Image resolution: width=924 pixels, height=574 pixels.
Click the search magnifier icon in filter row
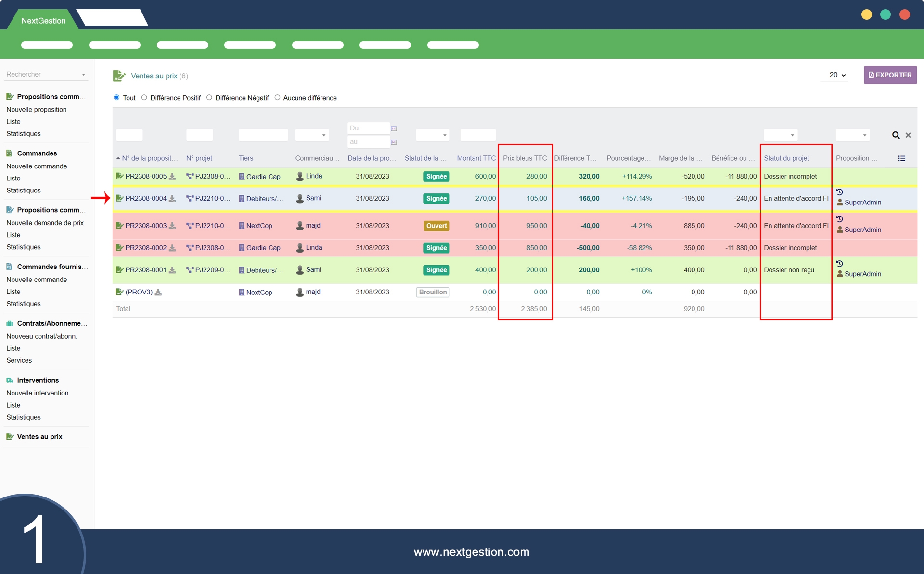point(896,135)
